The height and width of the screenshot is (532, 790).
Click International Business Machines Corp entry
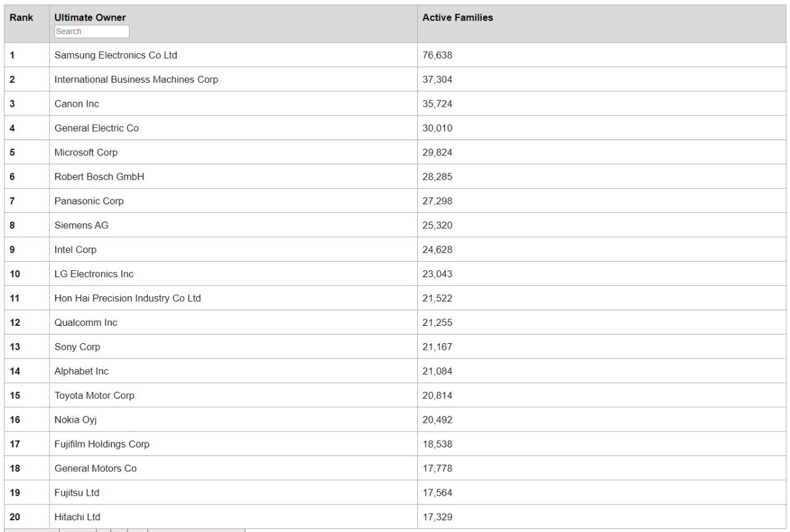tap(136, 80)
